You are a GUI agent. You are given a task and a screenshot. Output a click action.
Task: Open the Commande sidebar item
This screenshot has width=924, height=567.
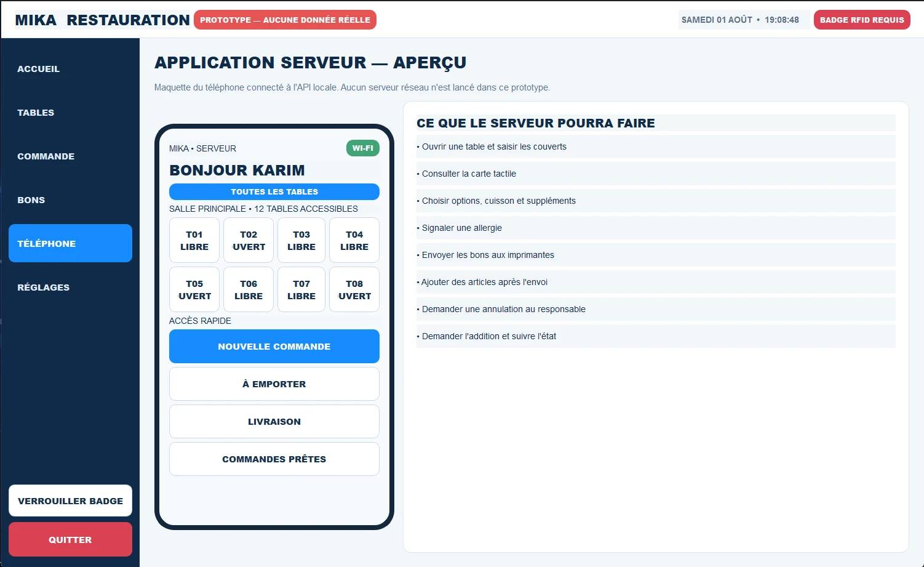tap(70, 156)
